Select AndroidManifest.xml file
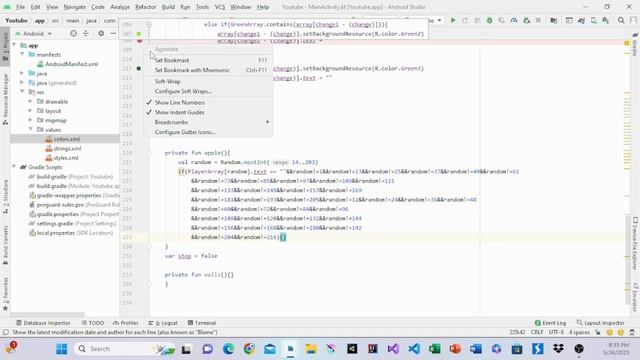The image size is (640, 360). [67, 64]
